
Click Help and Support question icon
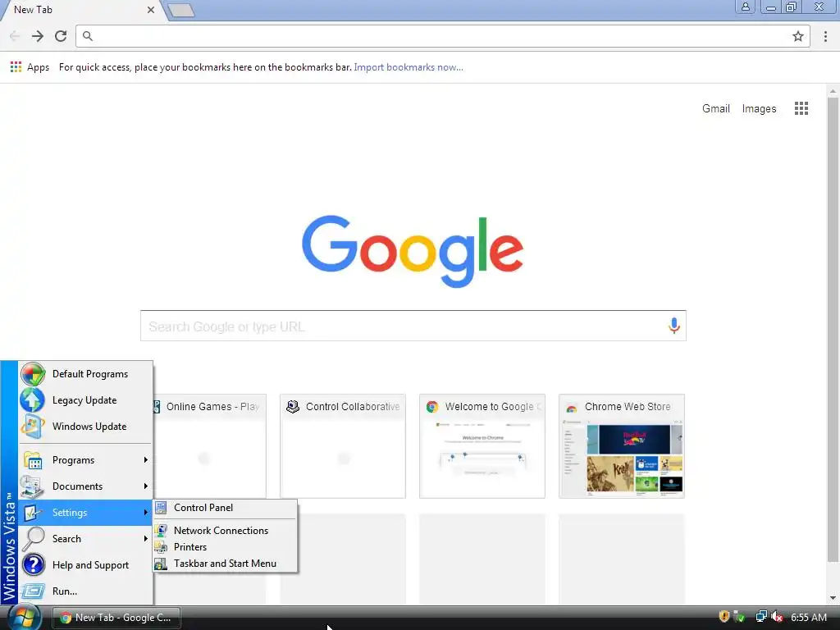click(x=33, y=565)
